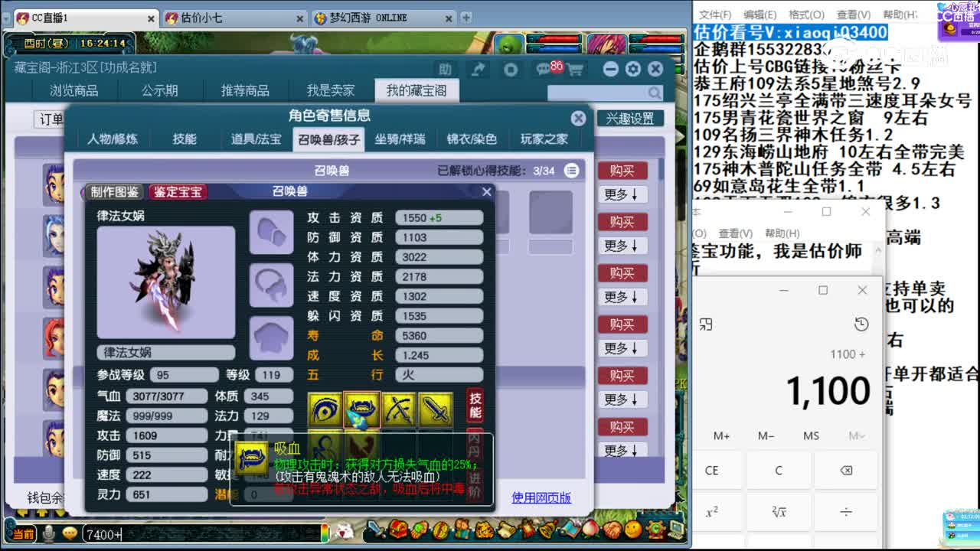Click the peach icon in game toolbar
Image resolution: width=980 pixels, height=551 pixels.
(591, 530)
